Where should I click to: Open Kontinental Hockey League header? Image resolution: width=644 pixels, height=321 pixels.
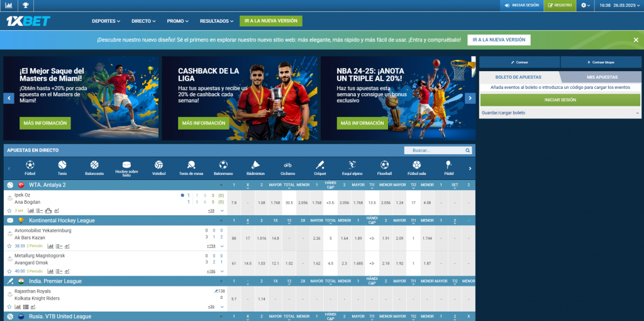tap(62, 220)
